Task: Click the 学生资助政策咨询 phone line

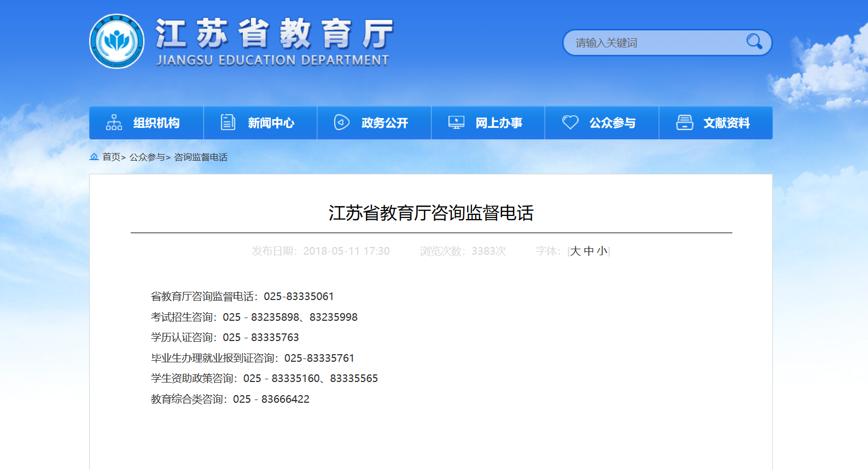Action: click(x=264, y=378)
